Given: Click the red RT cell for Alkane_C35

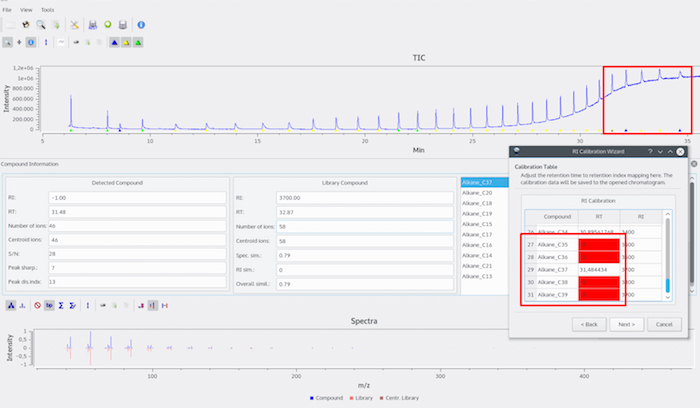Looking at the screenshot, I should [x=598, y=244].
